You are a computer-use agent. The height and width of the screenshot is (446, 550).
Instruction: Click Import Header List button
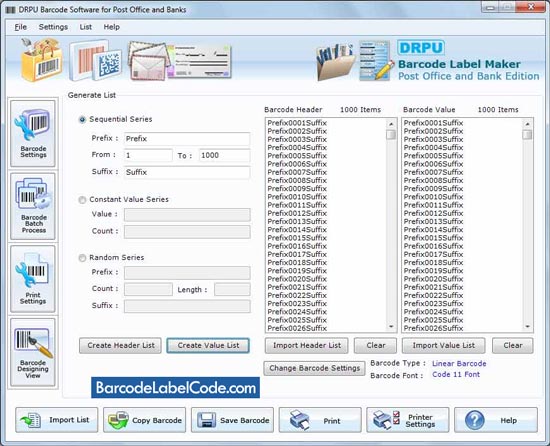click(307, 345)
